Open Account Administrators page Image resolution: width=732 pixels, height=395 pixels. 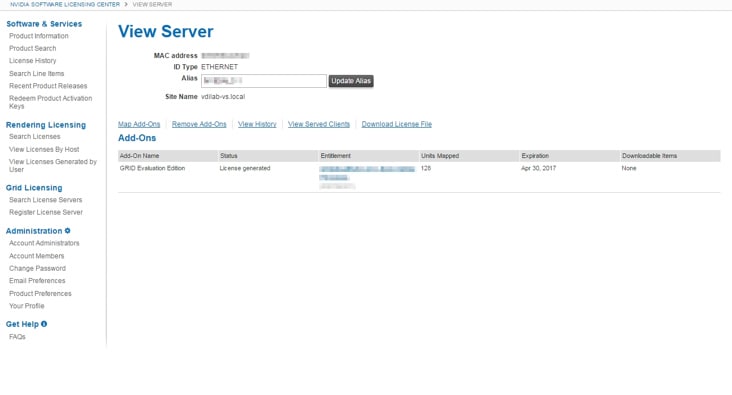(44, 243)
